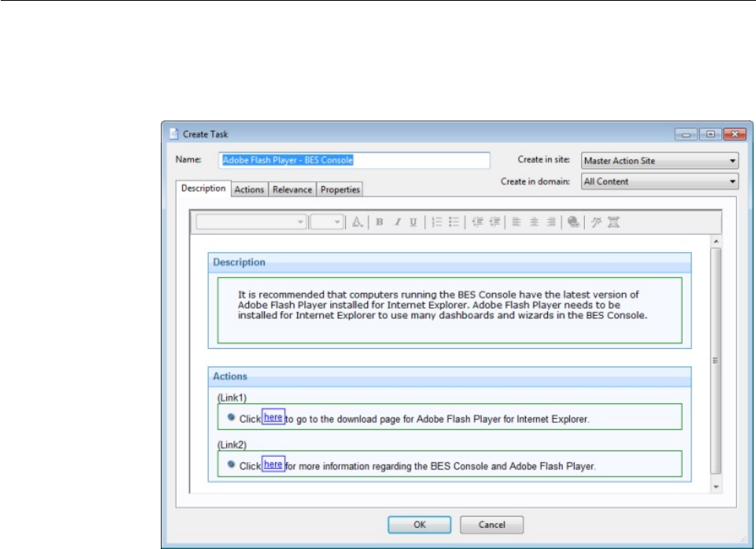Click the Create Task window document icon
This screenshot has height=549, width=756.
174,134
